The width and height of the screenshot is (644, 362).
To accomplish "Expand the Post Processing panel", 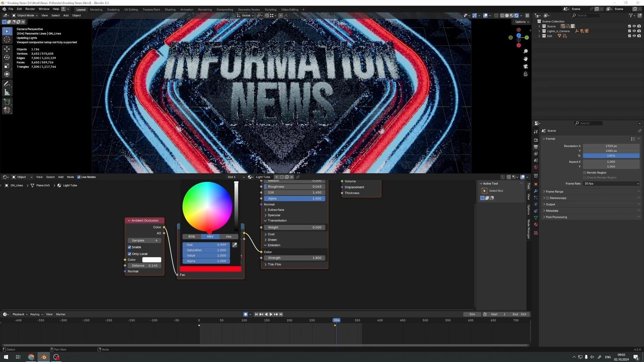I will (x=556, y=217).
